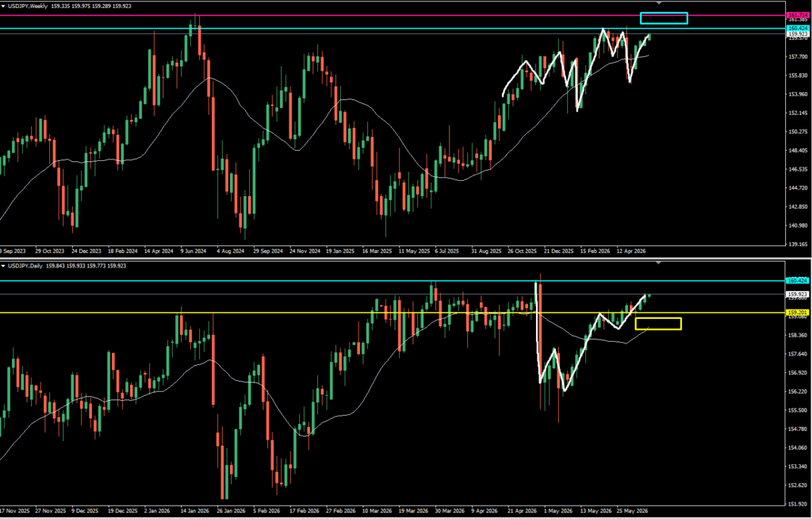Click the Weekly chart shift triangle marker
This screenshot has width=812, height=519.
[x=659, y=3]
